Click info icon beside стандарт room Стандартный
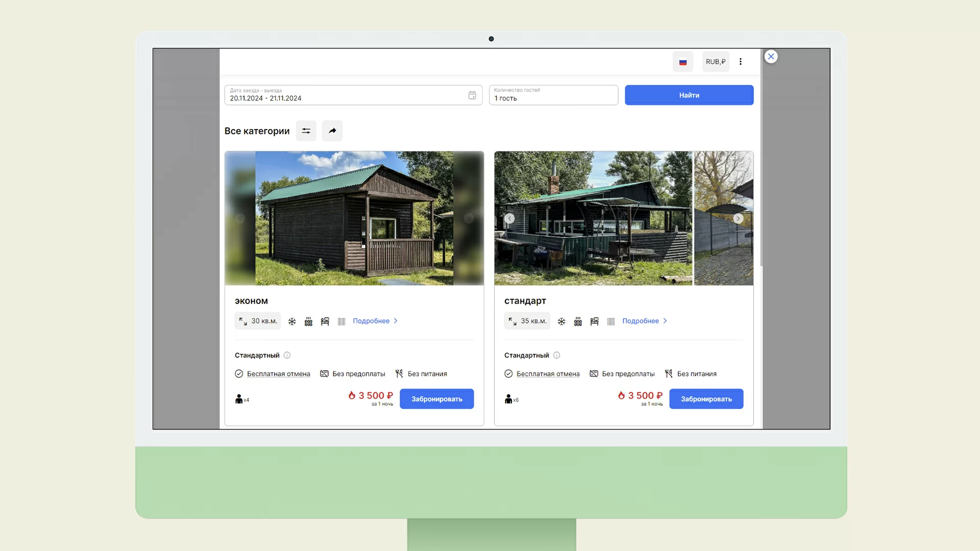This screenshot has width=980, height=551. pos(557,355)
